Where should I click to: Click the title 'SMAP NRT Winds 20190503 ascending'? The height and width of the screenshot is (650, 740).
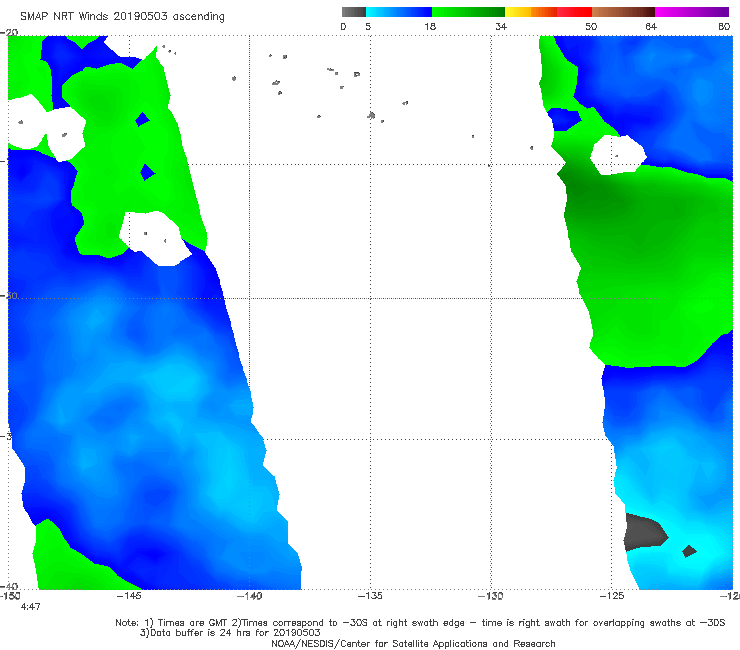[122, 16]
